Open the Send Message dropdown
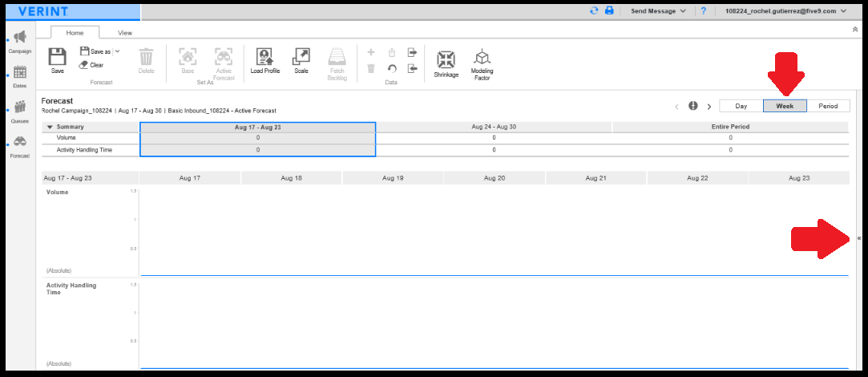Viewport: 868px width, 377px height. coord(658,10)
